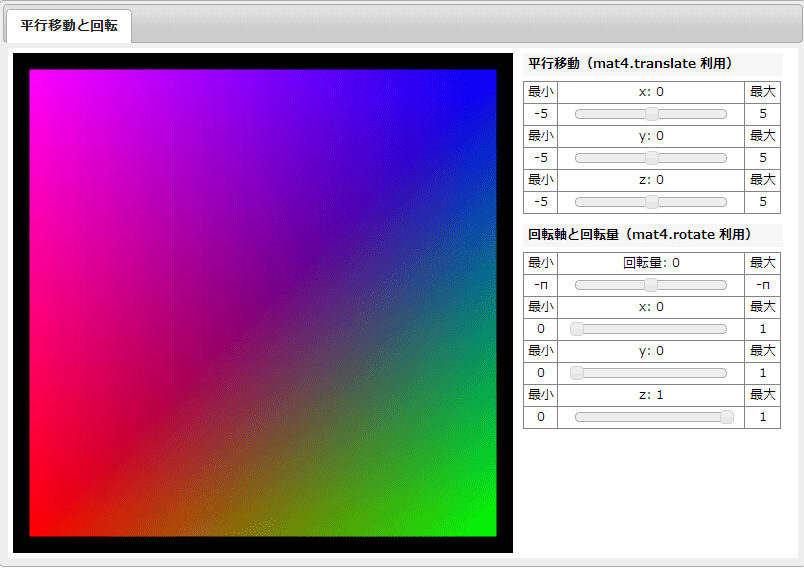Click the z: 1 rotation axis label

tap(651, 395)
